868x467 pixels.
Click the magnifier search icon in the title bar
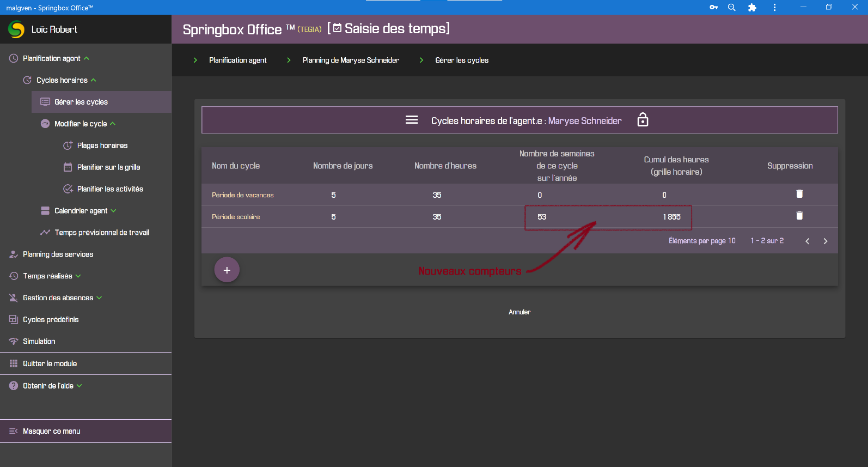point(732,7)
